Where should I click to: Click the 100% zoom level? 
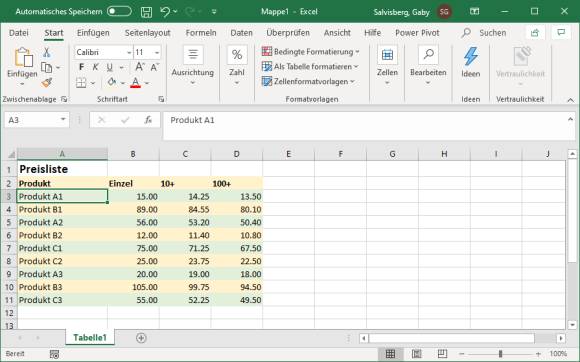558,354
